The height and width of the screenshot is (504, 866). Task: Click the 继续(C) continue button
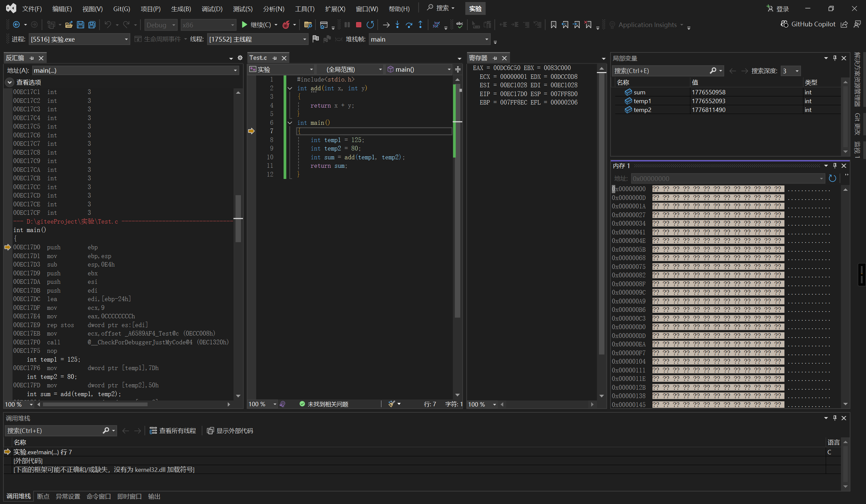click(x=256, y=25)
